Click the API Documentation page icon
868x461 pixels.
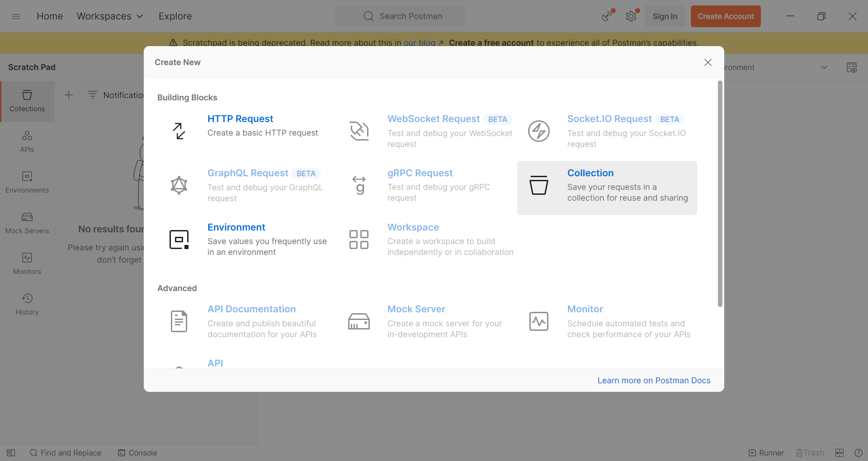[179, 321]
